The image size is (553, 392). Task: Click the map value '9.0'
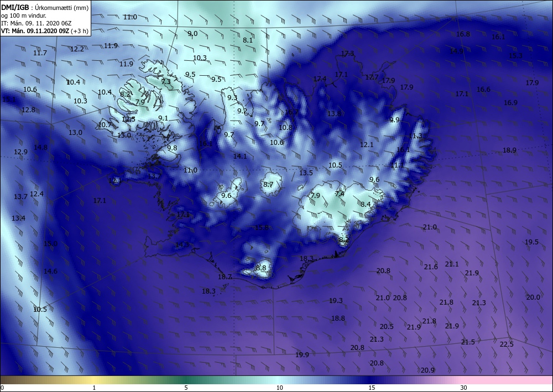192,34
